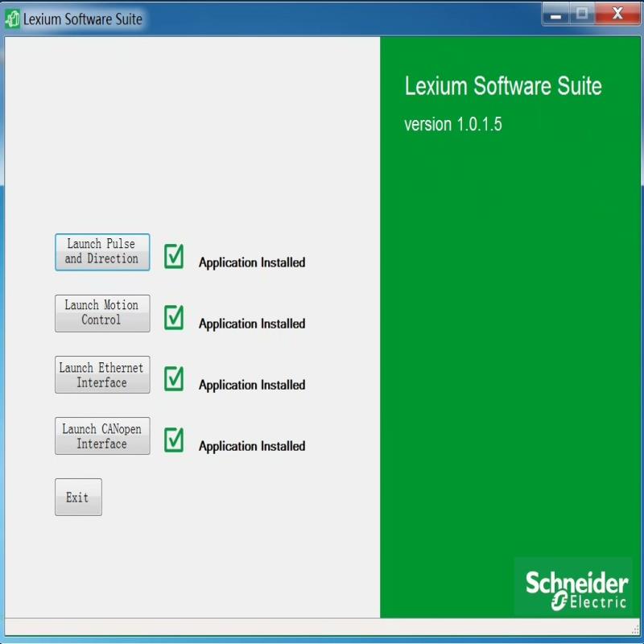Click 'Application Installed' text for Motion Control
Screen dimensions: 644x644
pos(252,324)
